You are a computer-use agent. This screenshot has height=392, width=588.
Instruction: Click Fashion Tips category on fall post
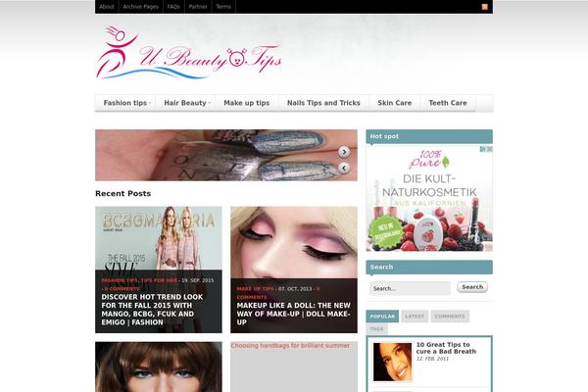(x=120, y=280)
